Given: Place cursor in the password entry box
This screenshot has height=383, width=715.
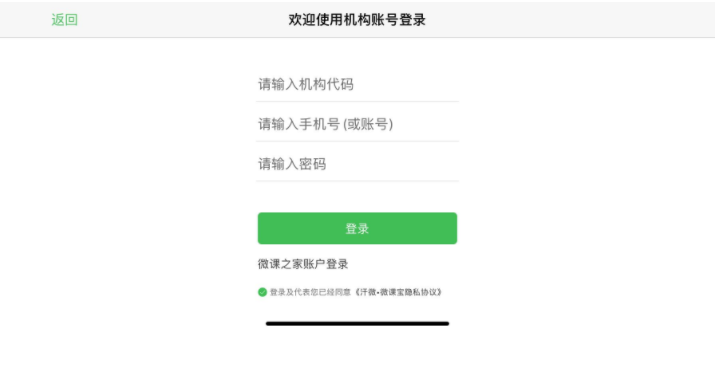Looking at the screenshot, I should point(357,164).
